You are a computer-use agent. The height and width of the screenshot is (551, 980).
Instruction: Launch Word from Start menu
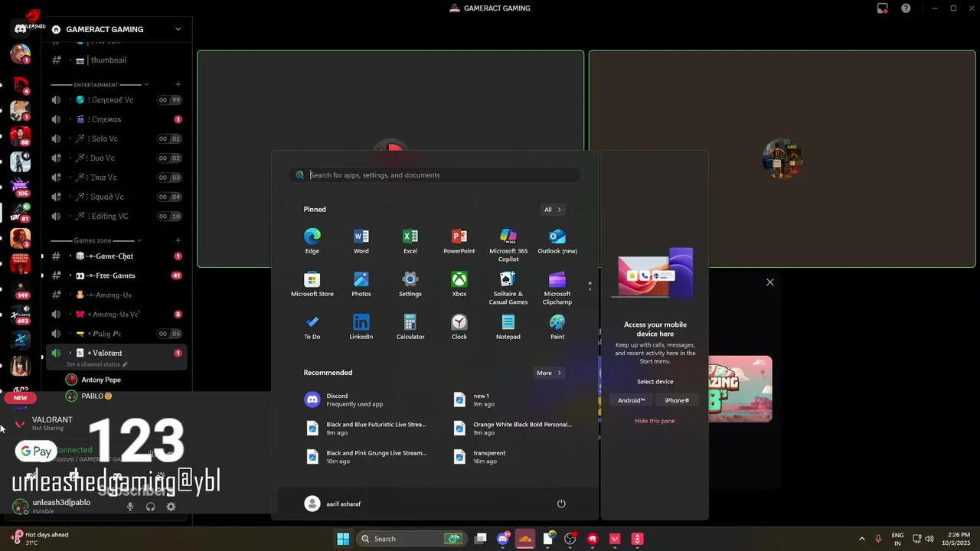click(x=361, y=240)
